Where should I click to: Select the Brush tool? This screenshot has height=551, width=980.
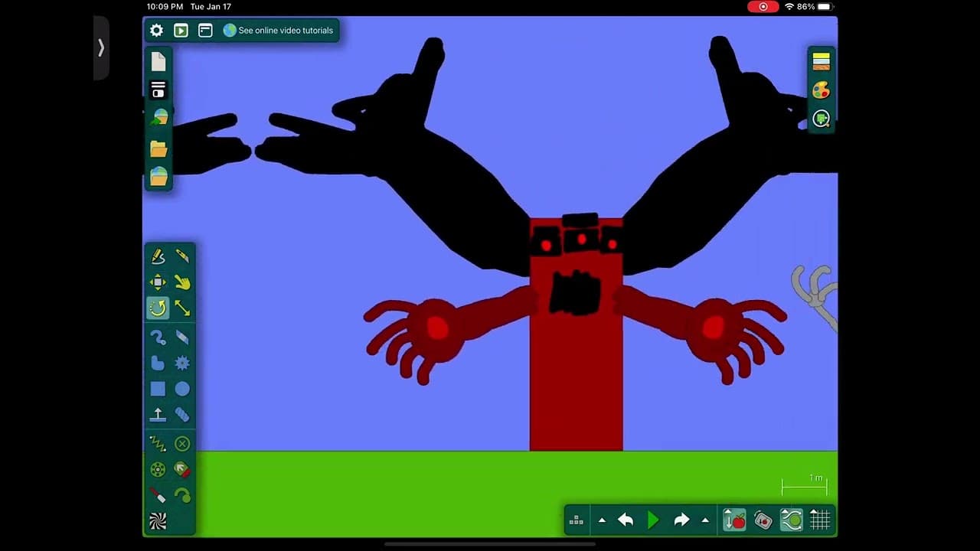tap(158, 337)
